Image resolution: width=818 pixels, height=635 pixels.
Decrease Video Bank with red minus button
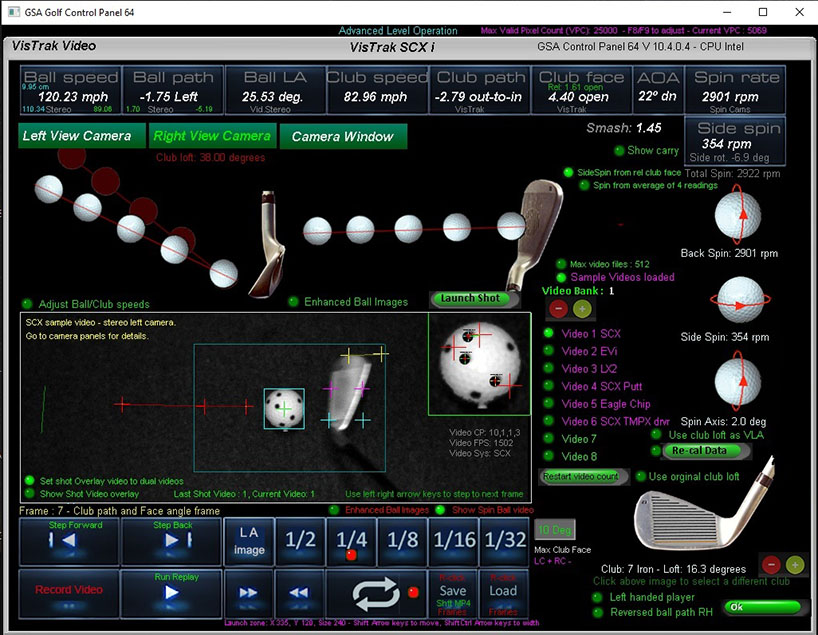pyautogui.click(x=558, y=309)
